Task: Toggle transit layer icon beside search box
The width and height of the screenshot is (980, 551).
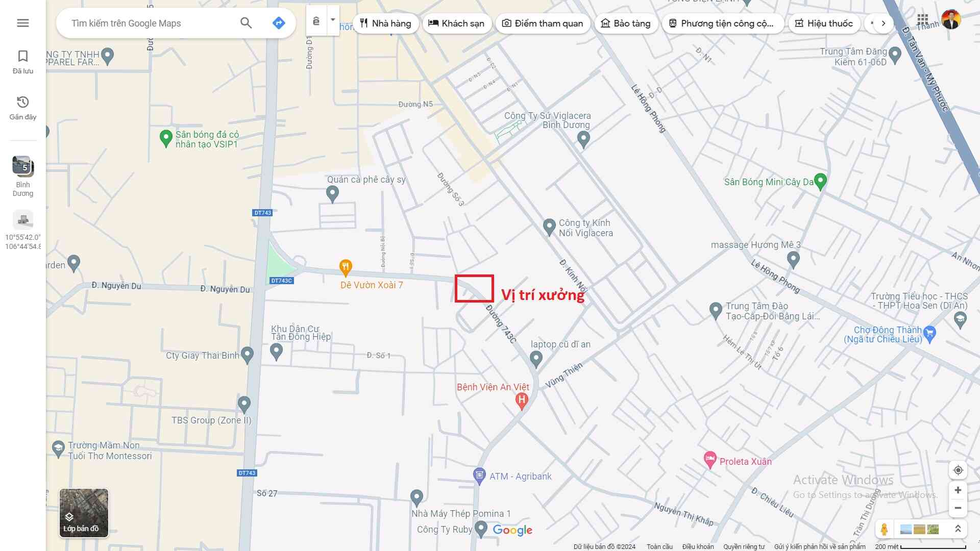Action: coord(316,21)
